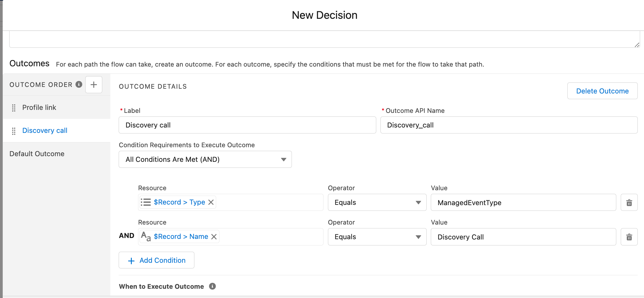Select the Discovery call outcome

(45, 130)
